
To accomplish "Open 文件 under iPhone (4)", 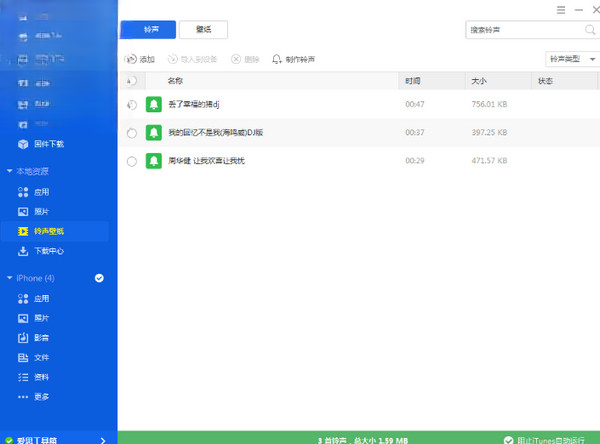I will tap(34, 357).
